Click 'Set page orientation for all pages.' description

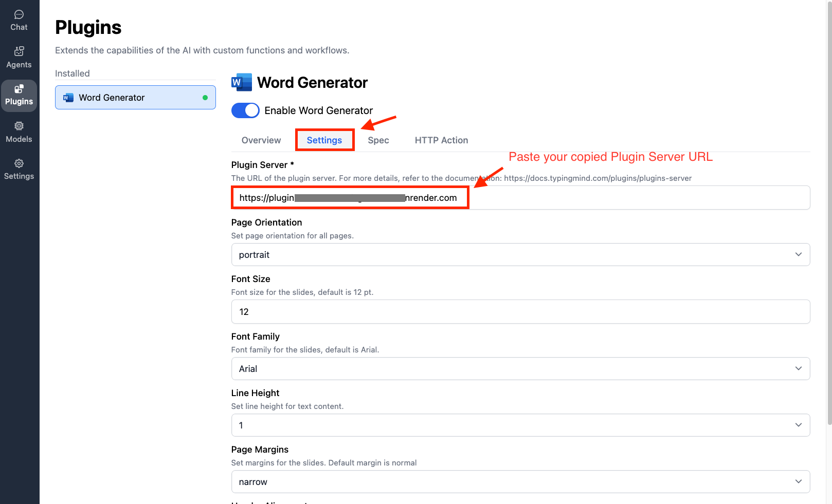coord(293,236)
